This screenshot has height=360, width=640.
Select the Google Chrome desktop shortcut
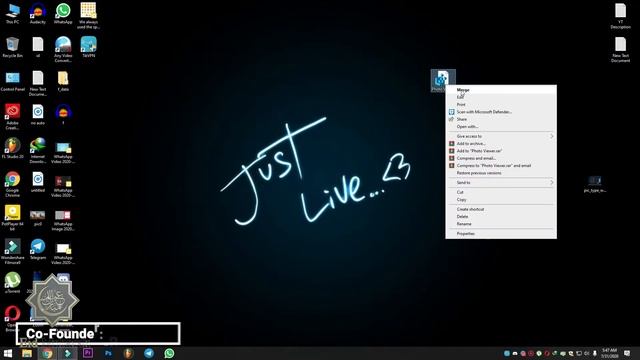point(13,184)
